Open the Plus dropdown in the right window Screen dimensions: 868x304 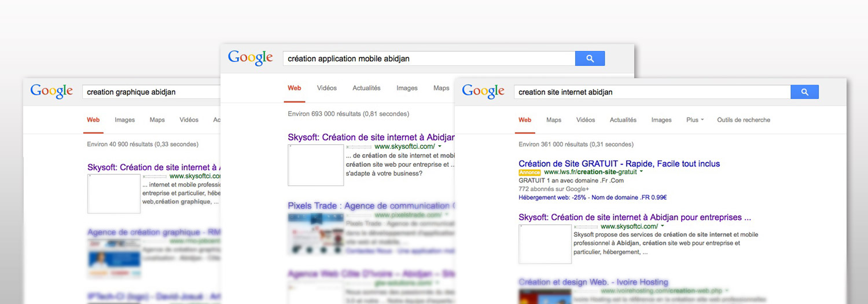tap(695, 120)
